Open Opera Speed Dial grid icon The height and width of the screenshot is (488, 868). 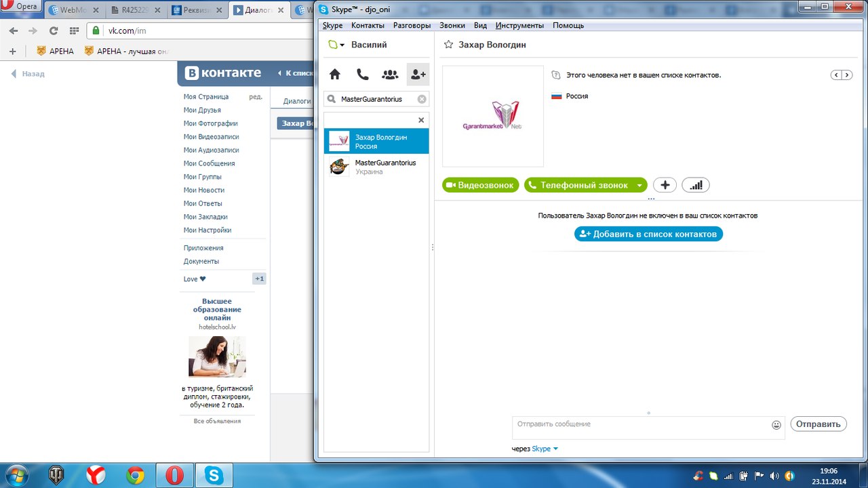[74, 30]
